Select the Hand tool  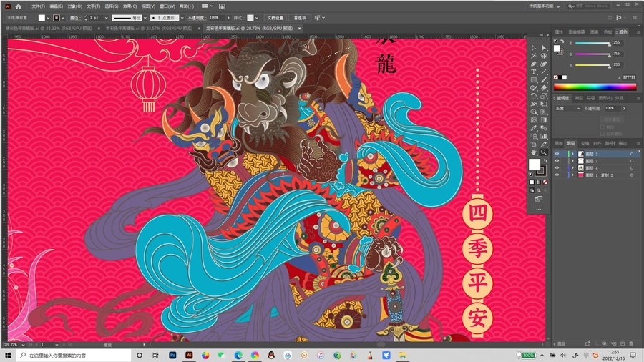[x=534, y=152]
